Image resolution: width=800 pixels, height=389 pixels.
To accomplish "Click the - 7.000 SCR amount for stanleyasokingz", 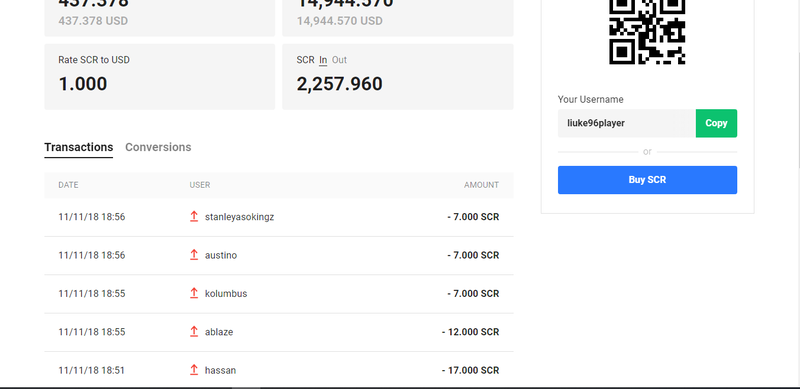I will (x=473, y=217).
